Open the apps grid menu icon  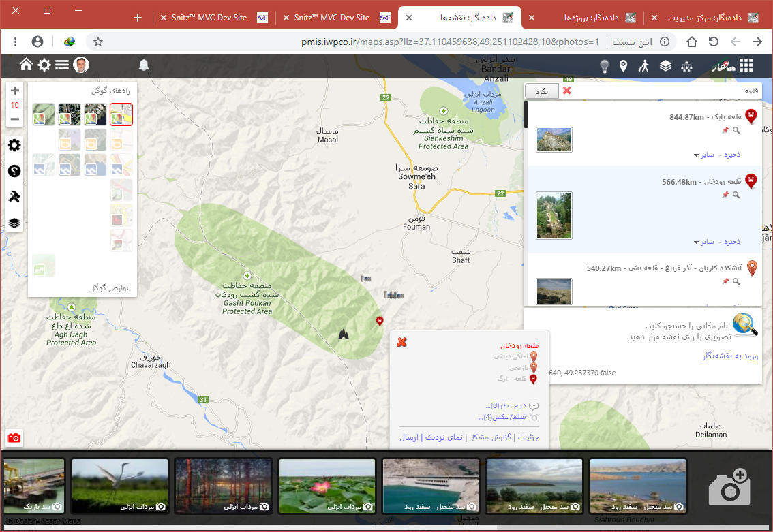coord(746,65)
